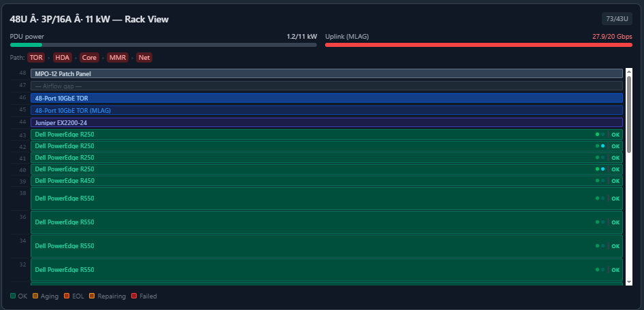Select the MMR path chip
The width and height of the screenshot is (644, 310).
tap(118, 58)
